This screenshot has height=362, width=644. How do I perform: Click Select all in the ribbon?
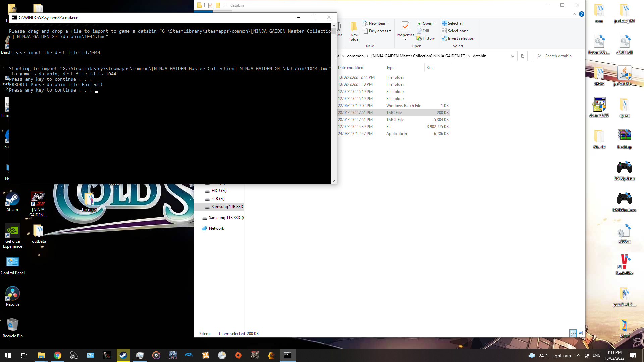tap(452, 23)
